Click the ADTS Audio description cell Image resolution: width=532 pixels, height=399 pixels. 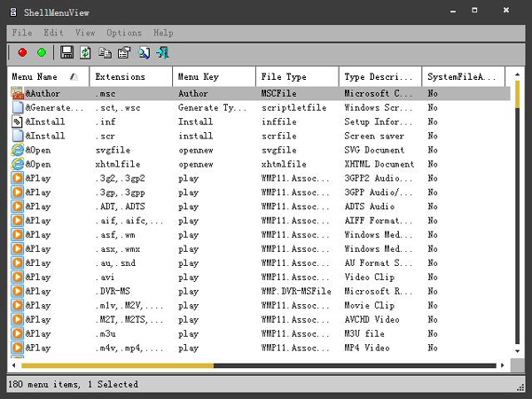coord(369,207)
